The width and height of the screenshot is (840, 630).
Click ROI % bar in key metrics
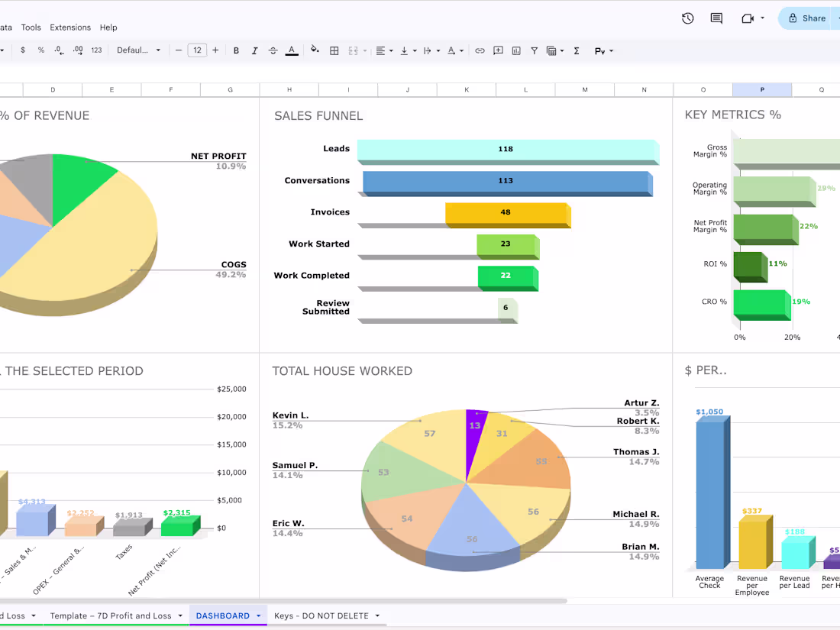[x=750, y=267]
